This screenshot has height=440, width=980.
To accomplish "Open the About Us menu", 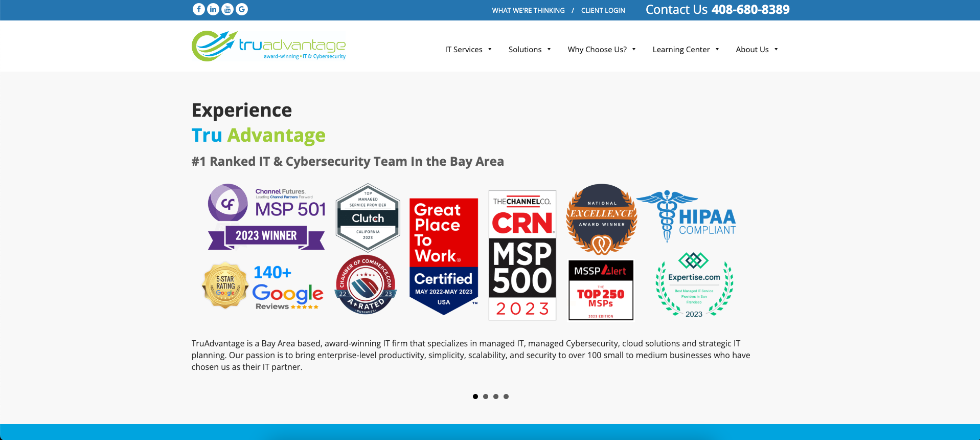I will click(752, 50).
